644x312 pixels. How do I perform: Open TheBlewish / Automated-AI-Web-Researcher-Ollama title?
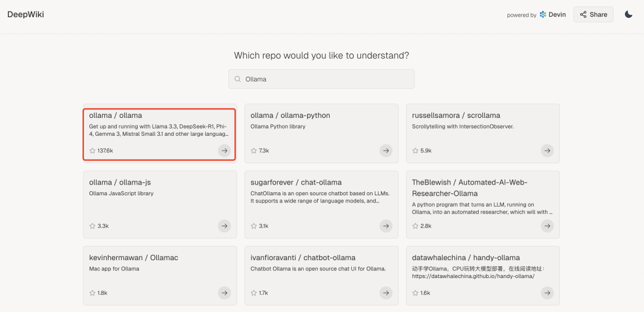[x=469, y=188]
